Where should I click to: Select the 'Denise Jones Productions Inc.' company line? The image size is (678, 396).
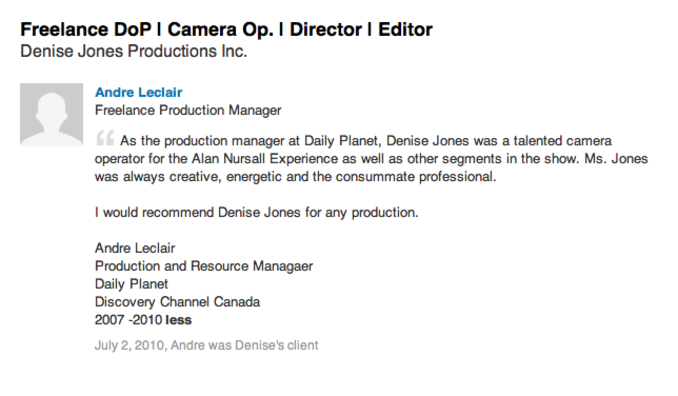pyautogui.click(x=134, y=51)
